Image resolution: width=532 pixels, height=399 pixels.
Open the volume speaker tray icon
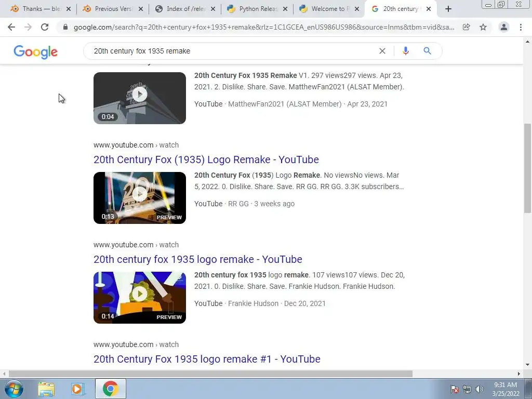pyautogui.click(x=479, y=389)
